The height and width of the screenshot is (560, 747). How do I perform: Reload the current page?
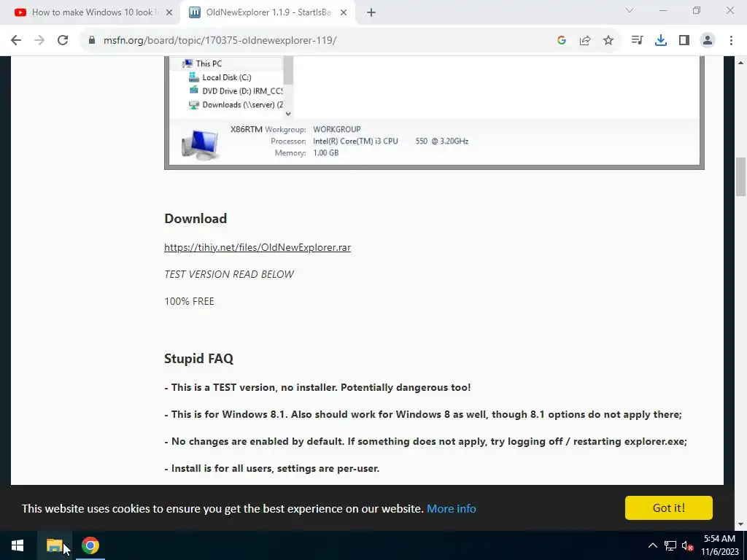click(63, 41)
